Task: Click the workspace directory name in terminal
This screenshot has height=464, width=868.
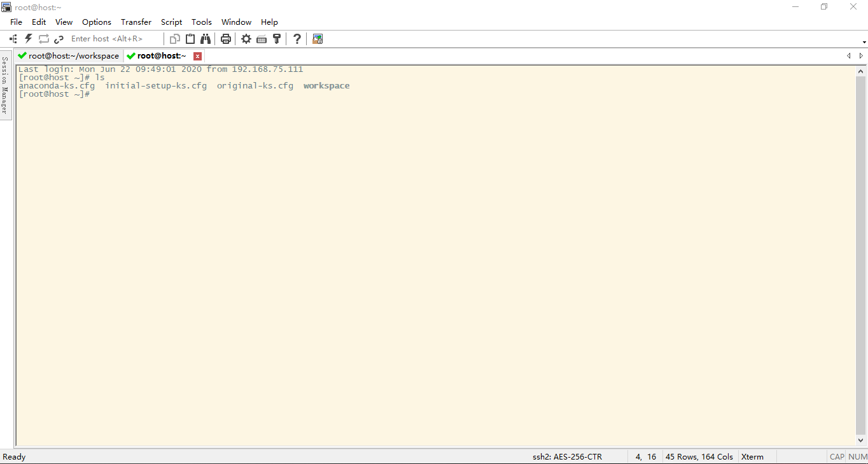Action: (x=326, y=86)
